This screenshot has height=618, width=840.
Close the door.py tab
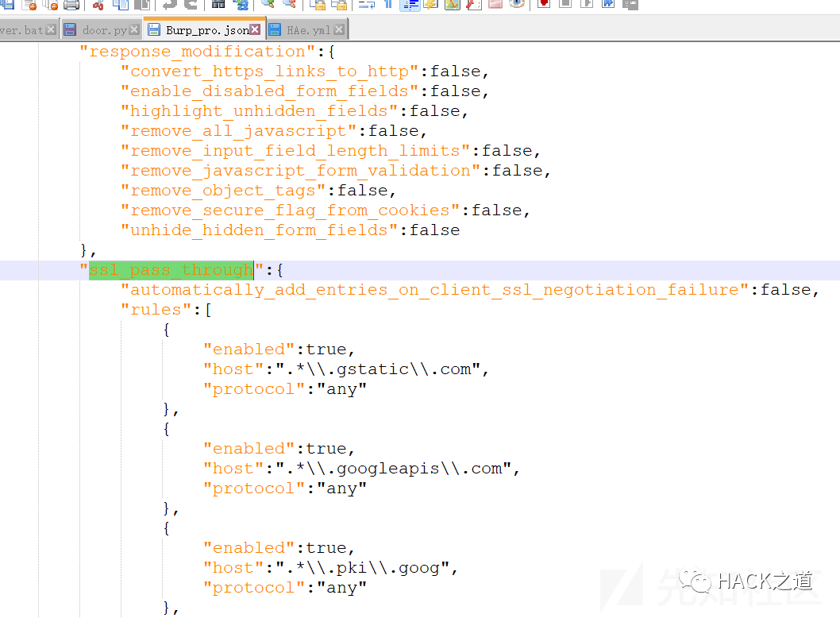(134, 30)
